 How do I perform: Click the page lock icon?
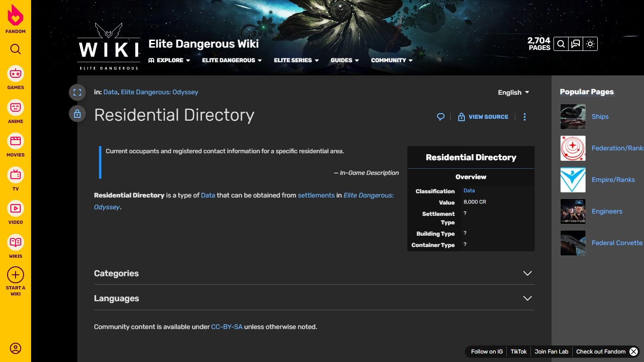[77, 114]
